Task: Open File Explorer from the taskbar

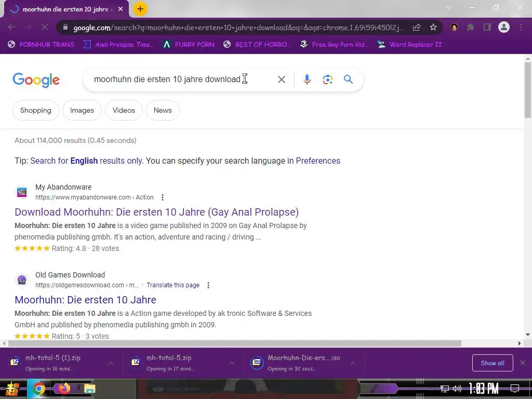Action: [89, 389]
